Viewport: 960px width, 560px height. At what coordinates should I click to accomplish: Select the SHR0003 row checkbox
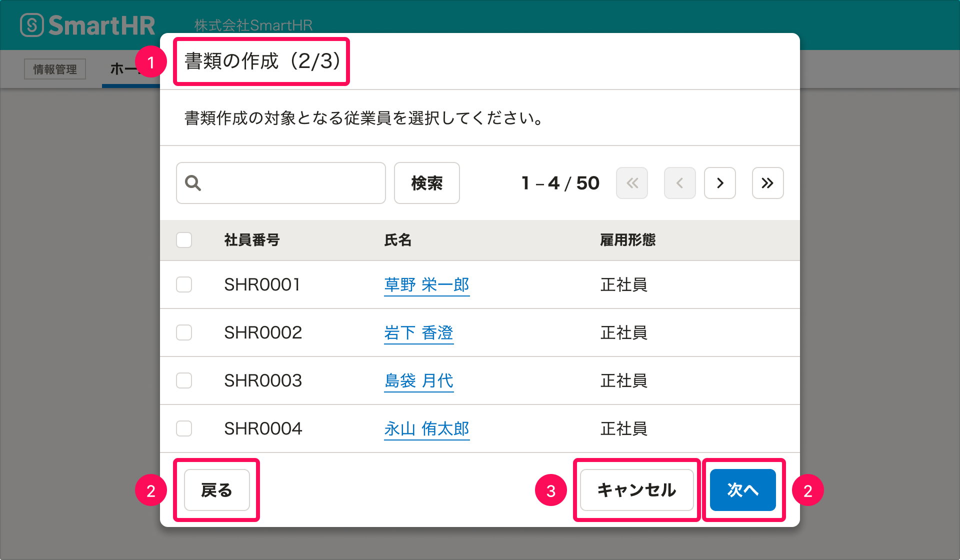pyautogui.click(x=184, y=380)
